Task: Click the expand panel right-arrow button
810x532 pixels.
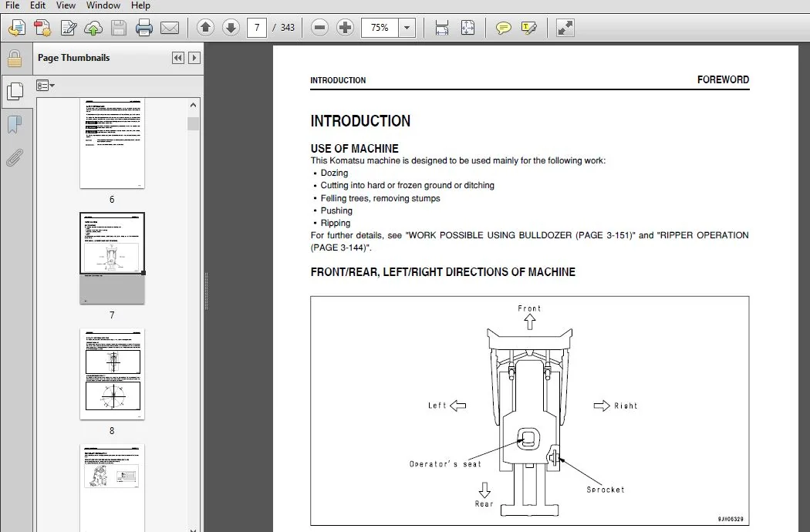Action: pyautogui.click(x=194, y=58)
